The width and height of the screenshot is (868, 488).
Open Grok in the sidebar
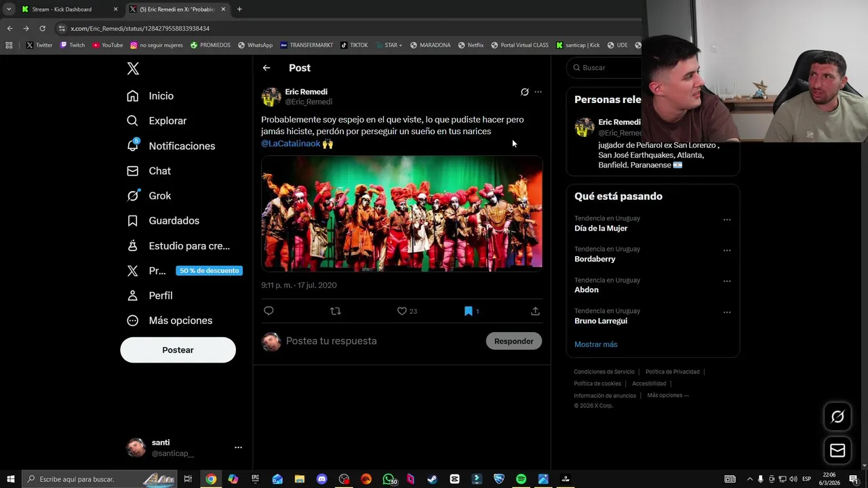pyautogui.click(x=149, y=196)
